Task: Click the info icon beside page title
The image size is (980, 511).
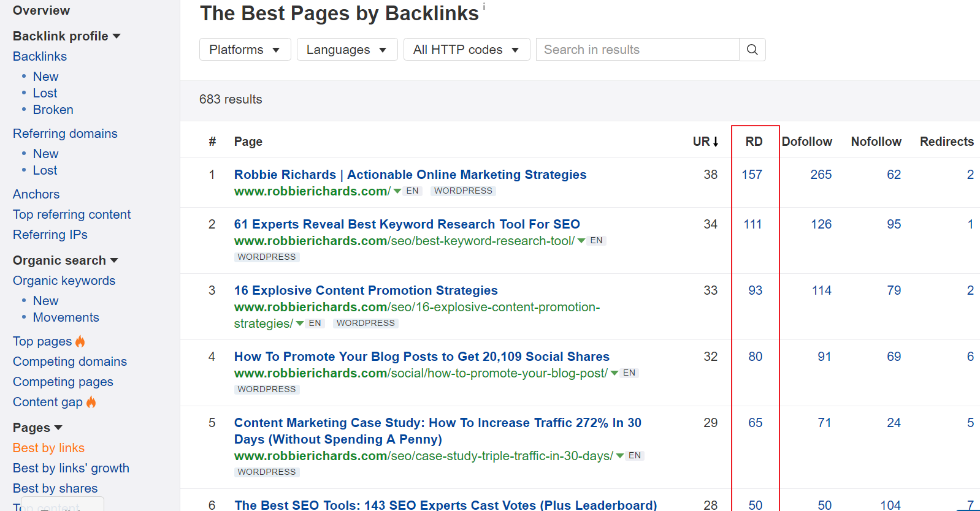Action: pyautogui.click(x=484, y=7)
